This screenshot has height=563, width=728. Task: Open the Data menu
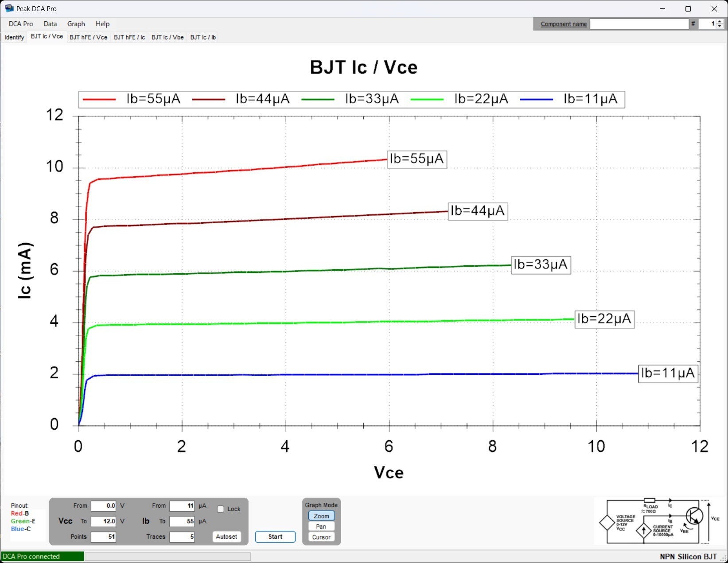click(x=50, y=24)
